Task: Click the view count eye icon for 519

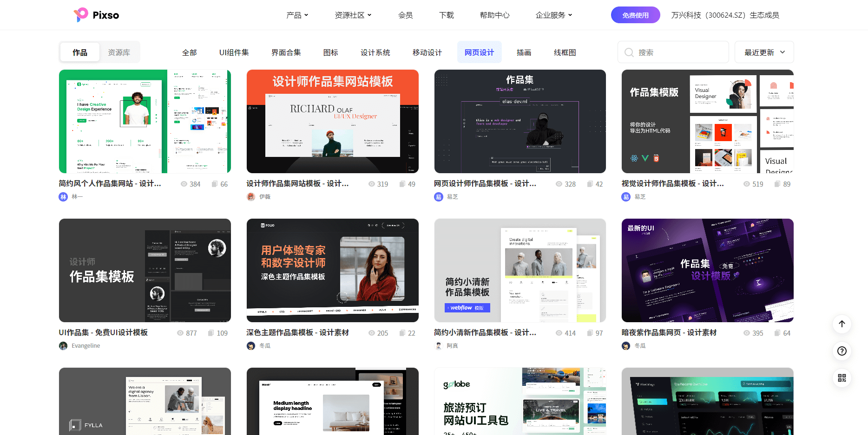Action: [x=747, y=184]
